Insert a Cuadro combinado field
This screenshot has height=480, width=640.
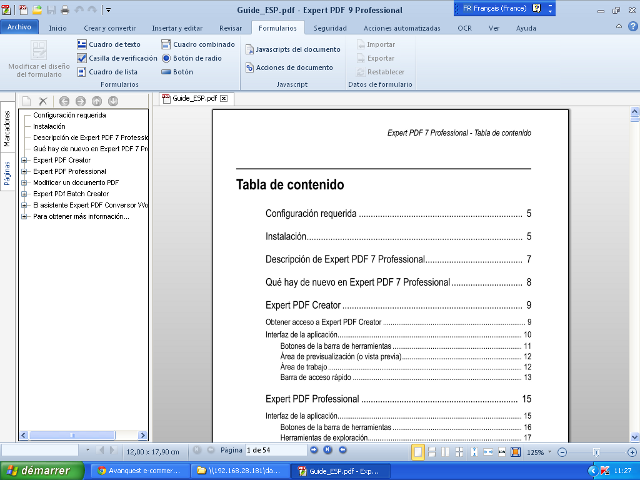pos(198,44)
